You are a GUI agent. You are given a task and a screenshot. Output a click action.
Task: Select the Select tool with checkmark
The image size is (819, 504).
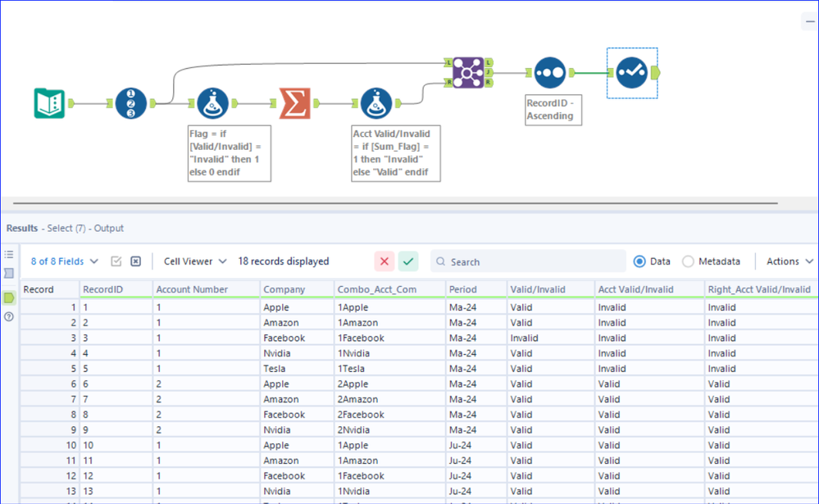tap(631, 73)
